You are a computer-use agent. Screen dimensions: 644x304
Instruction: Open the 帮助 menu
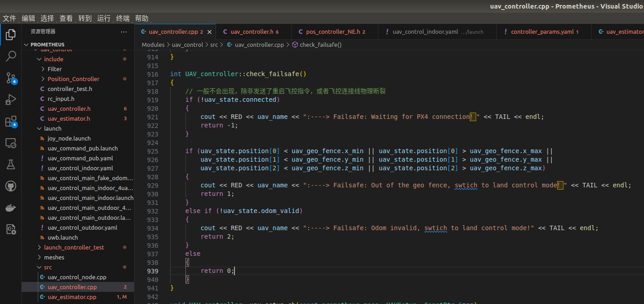(142, 18)
